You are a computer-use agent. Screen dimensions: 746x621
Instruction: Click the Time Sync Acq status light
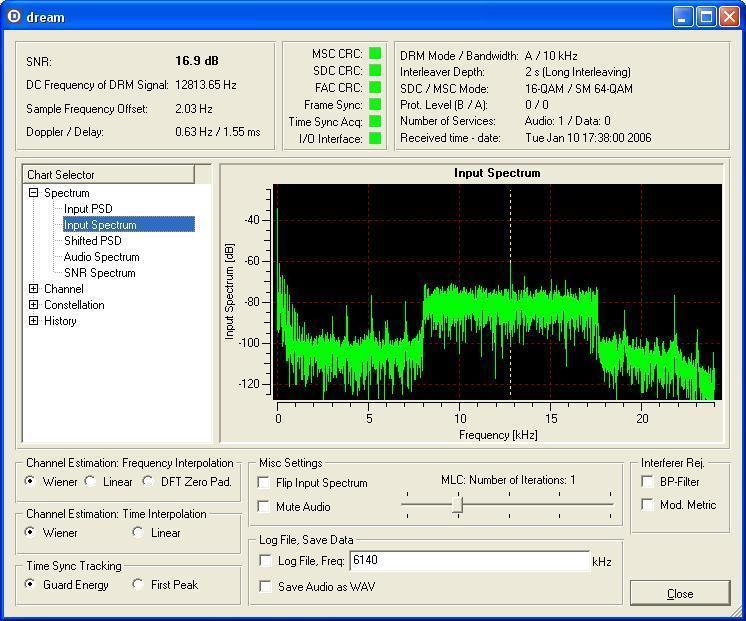pos(375,122)
